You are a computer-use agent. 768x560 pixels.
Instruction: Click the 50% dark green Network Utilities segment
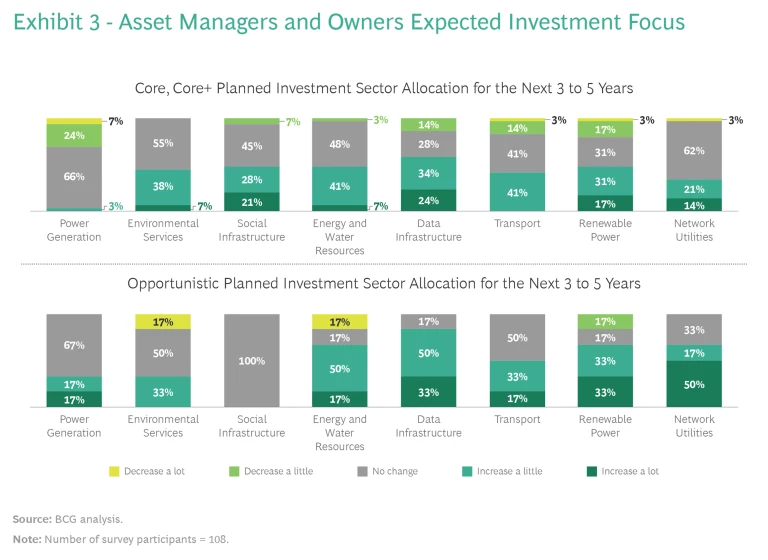coord(694,384)
